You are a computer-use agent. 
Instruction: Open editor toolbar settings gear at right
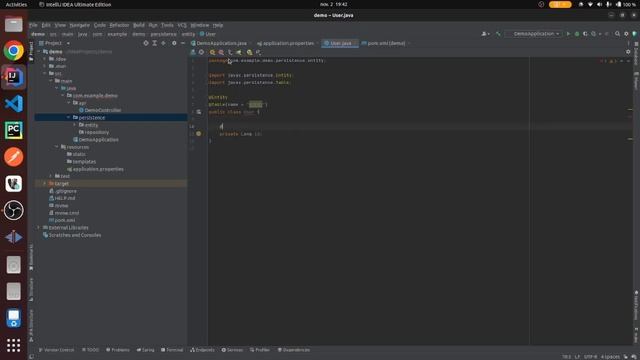tap(628, 52)
